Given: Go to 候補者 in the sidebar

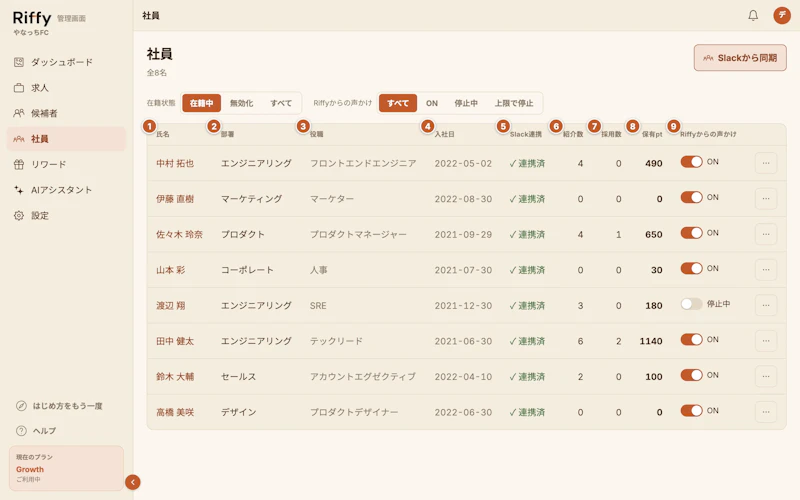Looking at the screenshot, I should click(x=66, y=113).
